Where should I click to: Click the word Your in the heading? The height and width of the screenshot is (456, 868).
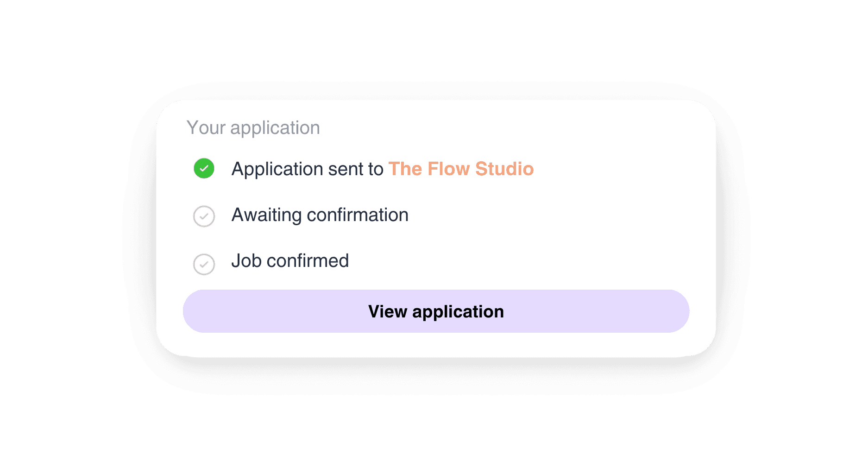coord(206,128)
